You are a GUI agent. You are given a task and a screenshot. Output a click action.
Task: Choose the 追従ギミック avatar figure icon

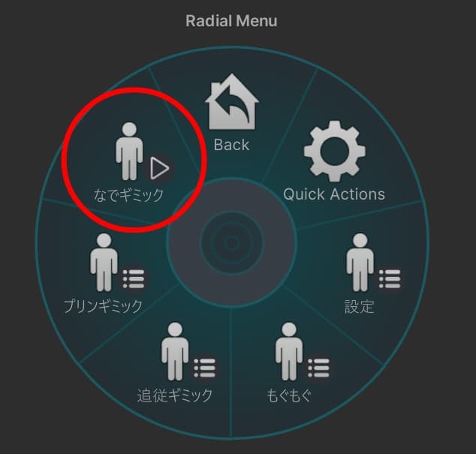coord(175,351)
